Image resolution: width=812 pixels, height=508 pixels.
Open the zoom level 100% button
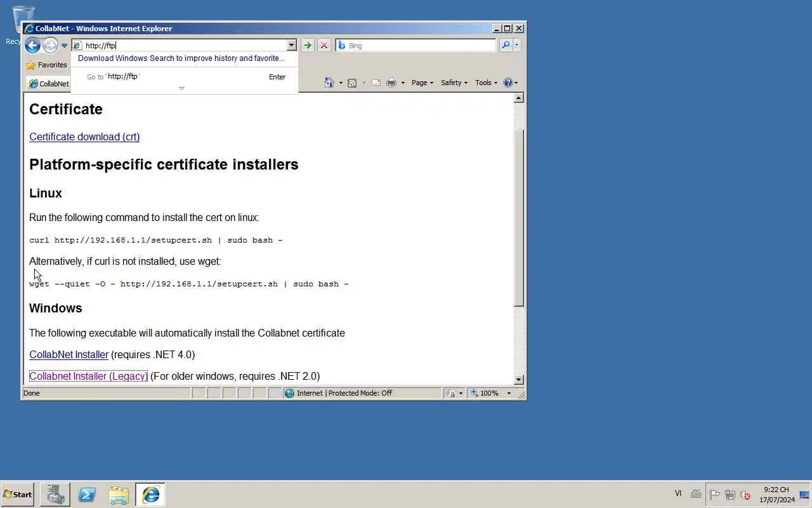(x=485, y=393)
